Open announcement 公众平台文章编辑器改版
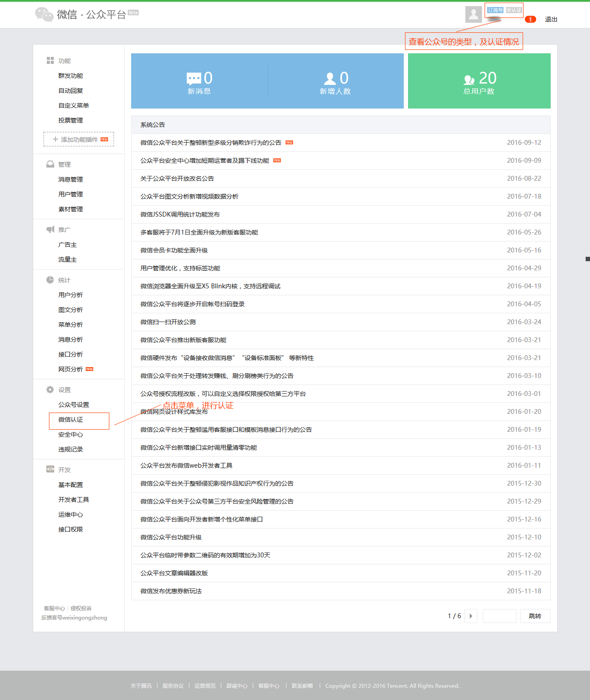The height and width of the screenshot is (700, 590). click(174, 573)
